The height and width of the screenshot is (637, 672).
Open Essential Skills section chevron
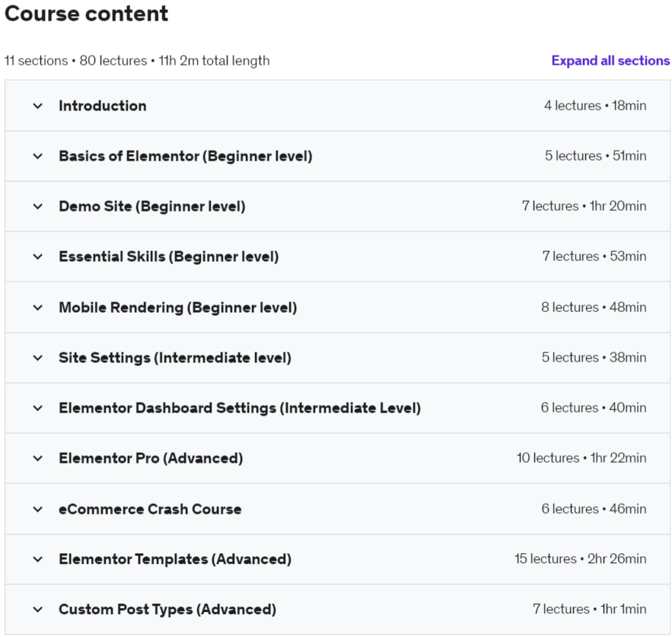pos(38,256)
